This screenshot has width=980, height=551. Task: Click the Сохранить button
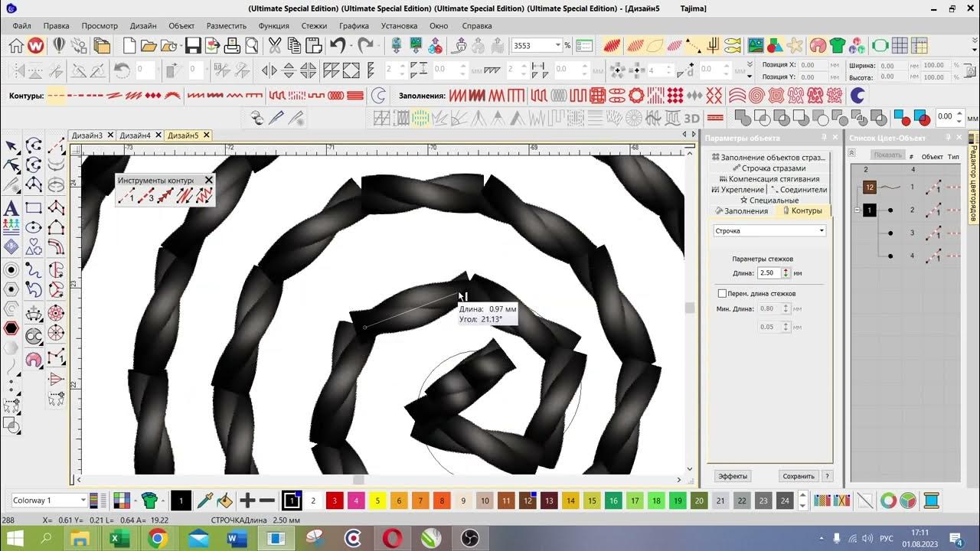799,476
